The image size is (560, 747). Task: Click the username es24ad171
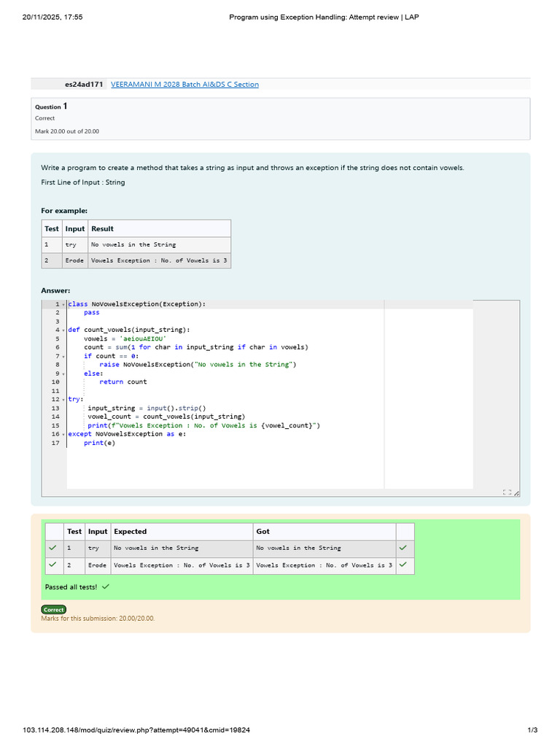coord(84,85)
